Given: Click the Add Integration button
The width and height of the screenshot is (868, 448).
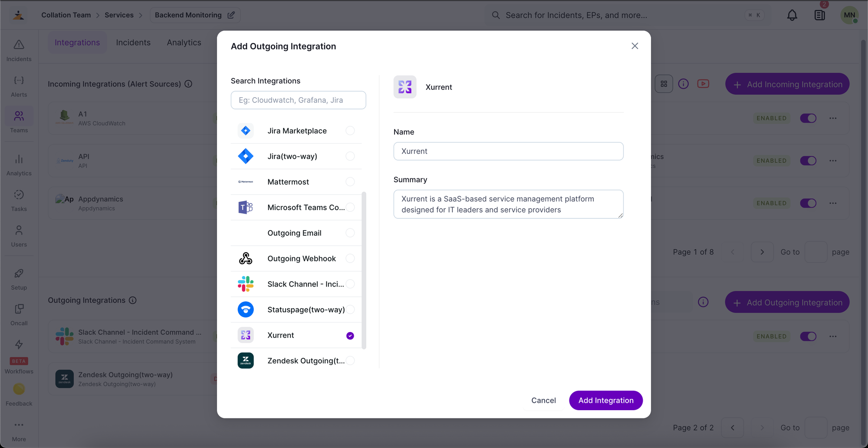Looking at the screenshot, I should pos(606,400).
